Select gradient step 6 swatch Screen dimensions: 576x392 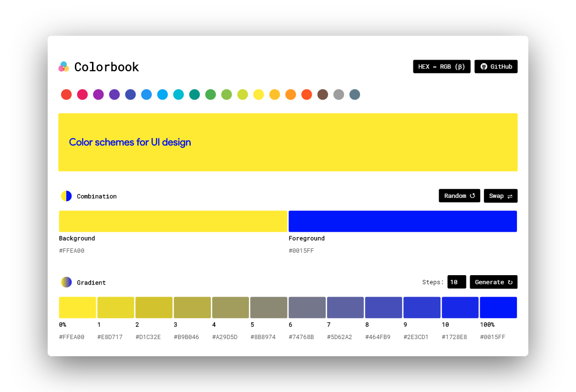307,308
